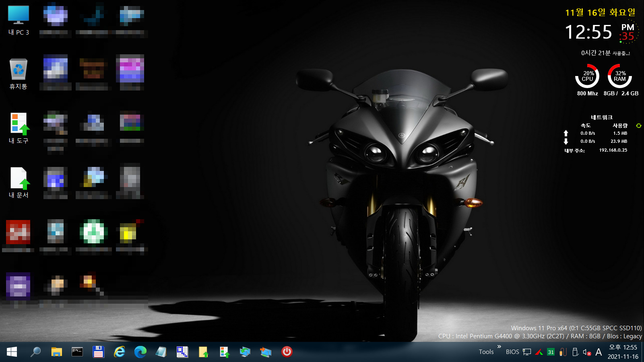This screenshot has width=644, height=362.
Task: Click the 32% RAM gauge widget
Action: pyautogui.click(x=620, y=76)
